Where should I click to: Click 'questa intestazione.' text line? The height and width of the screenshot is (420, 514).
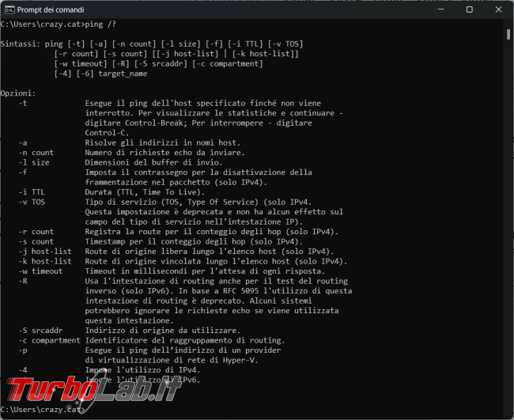(x=129, y=320)
